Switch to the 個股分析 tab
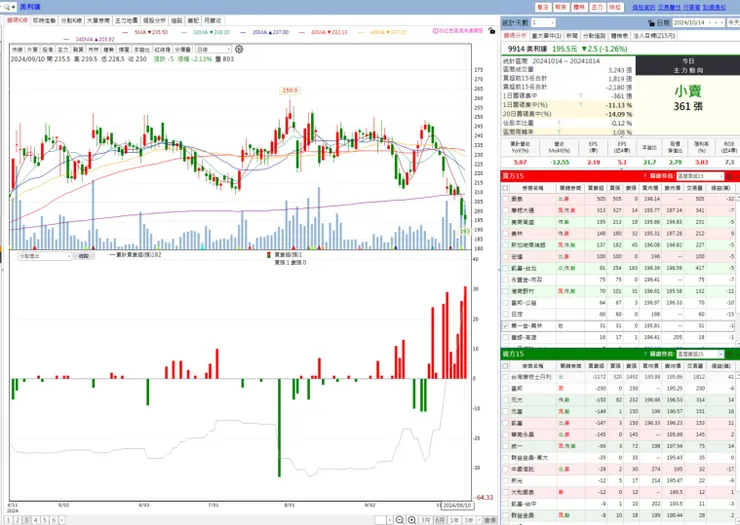740x525 pixels. click(154, 20)
